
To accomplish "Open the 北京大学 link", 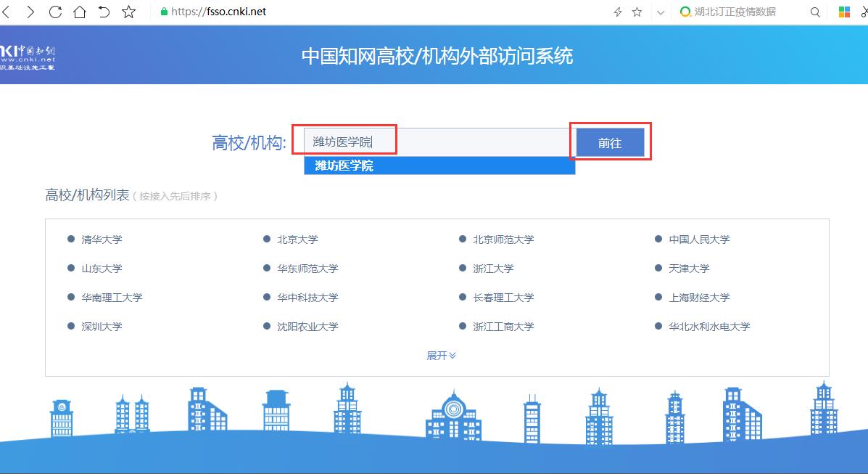I will [x=297, y=240].
